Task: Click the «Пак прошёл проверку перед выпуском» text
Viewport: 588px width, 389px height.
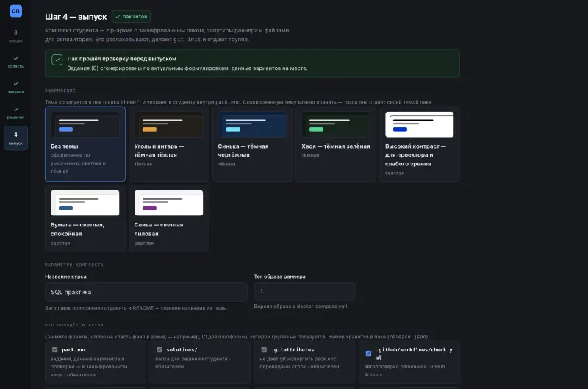Action: pyautogui.click(x=122, y=59)
